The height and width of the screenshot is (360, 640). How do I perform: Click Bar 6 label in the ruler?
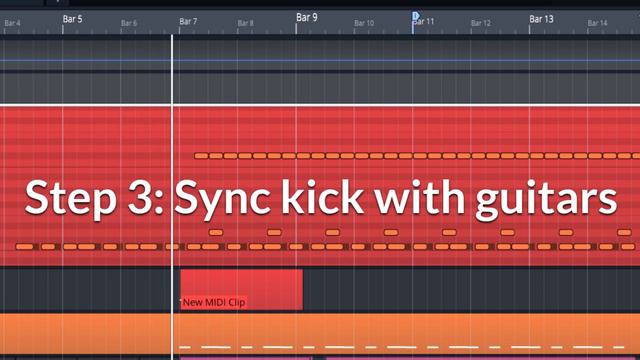point(129,23)
